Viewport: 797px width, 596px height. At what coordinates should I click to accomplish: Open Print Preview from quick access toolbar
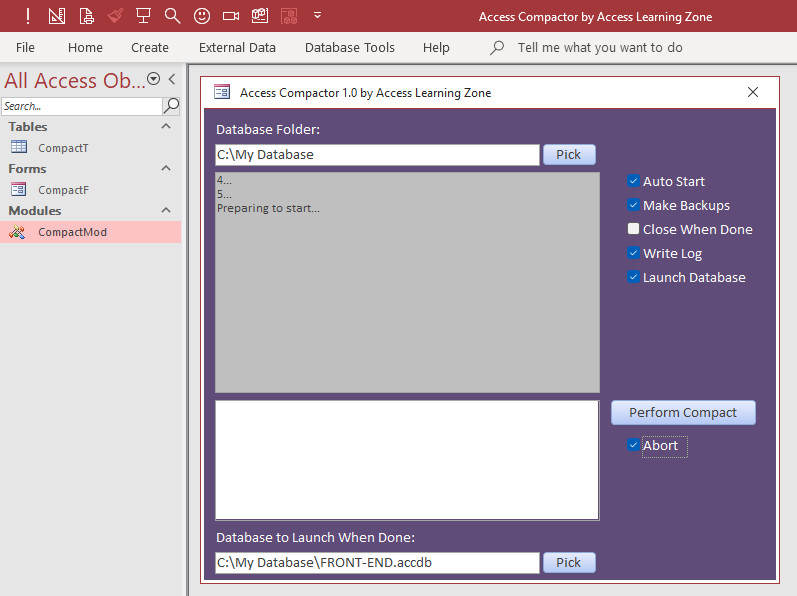tap(86, 16)
